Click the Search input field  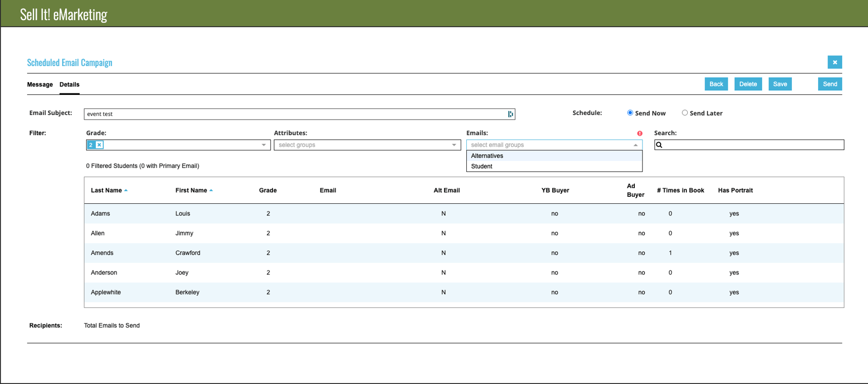pyautogui.click(x=753, y=145)
